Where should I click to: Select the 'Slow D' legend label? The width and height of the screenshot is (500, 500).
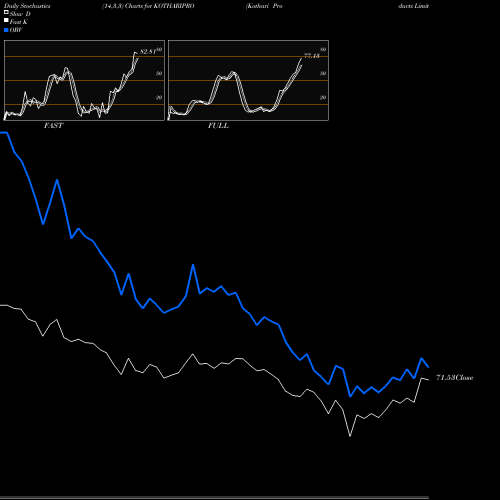(x=20, y=14)
